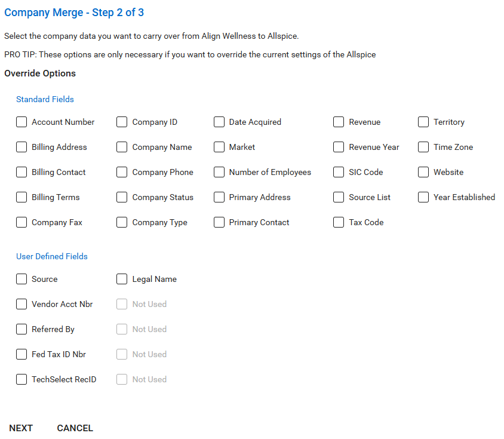Viewport: 504px width, 439px height.
Task: Enable Year Established override
Action: (x=423, y=197)
